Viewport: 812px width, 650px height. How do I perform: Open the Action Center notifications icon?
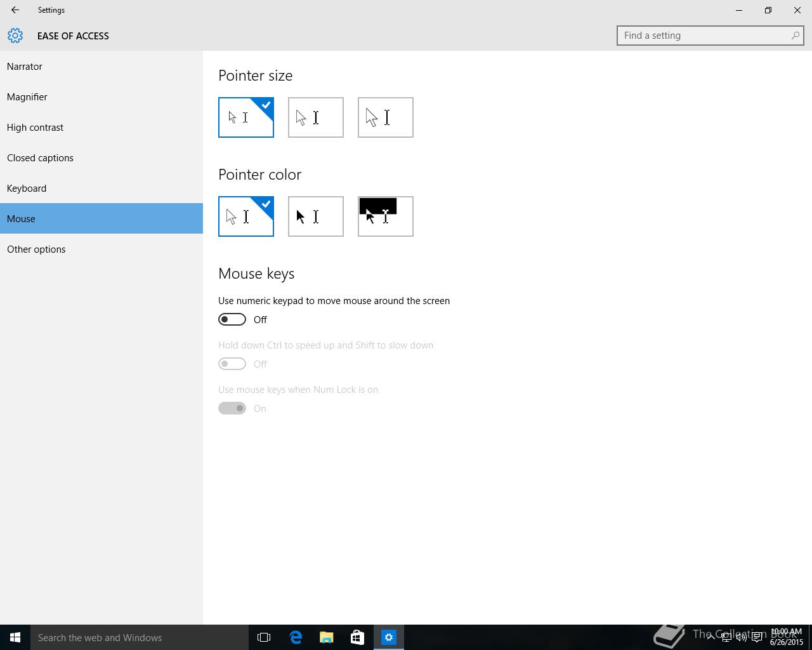pos(757,637)
